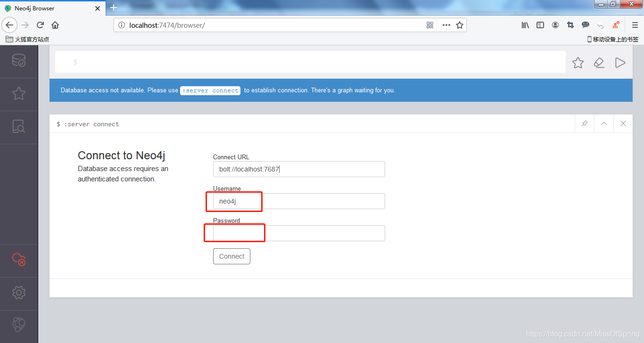Click the $ :server connect frame title
This screenshot has height=343, width=644.
point(88,124)
